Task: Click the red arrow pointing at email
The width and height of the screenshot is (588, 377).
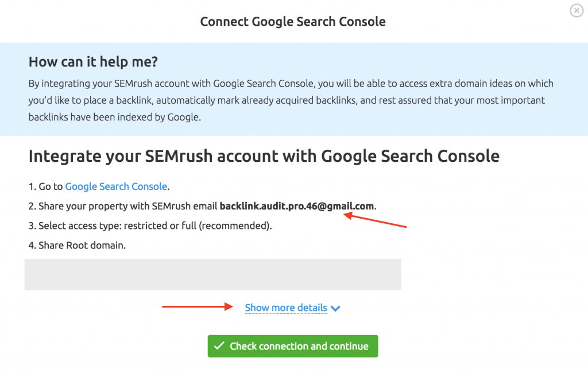Action: [x=376, y=220]
